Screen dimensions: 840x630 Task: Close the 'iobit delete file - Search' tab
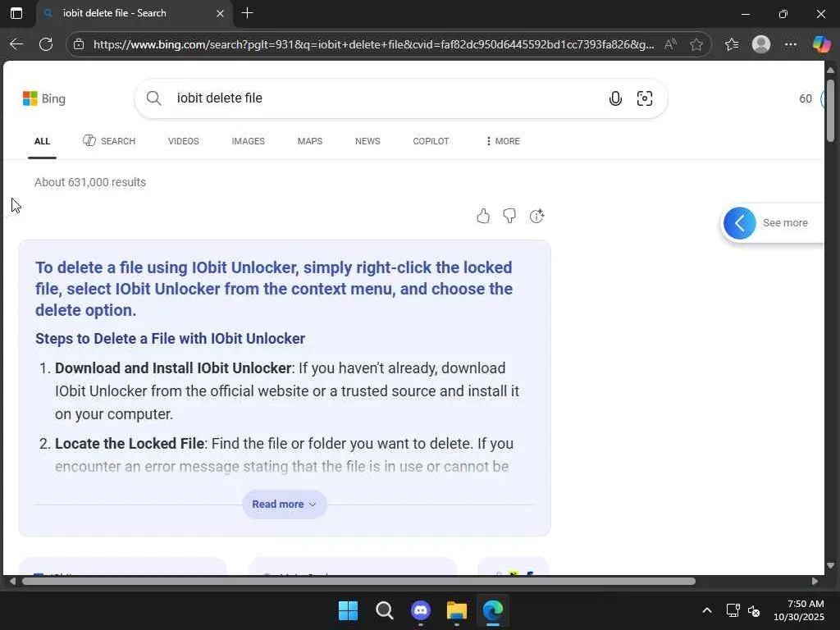click(x=220, y=13)
